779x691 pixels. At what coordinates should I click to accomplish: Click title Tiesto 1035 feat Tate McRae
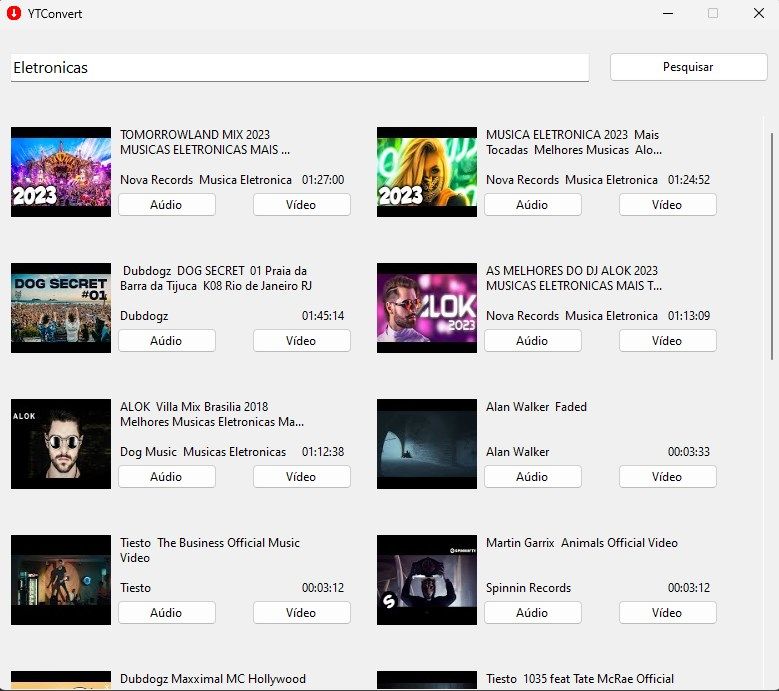pos(580,679)
